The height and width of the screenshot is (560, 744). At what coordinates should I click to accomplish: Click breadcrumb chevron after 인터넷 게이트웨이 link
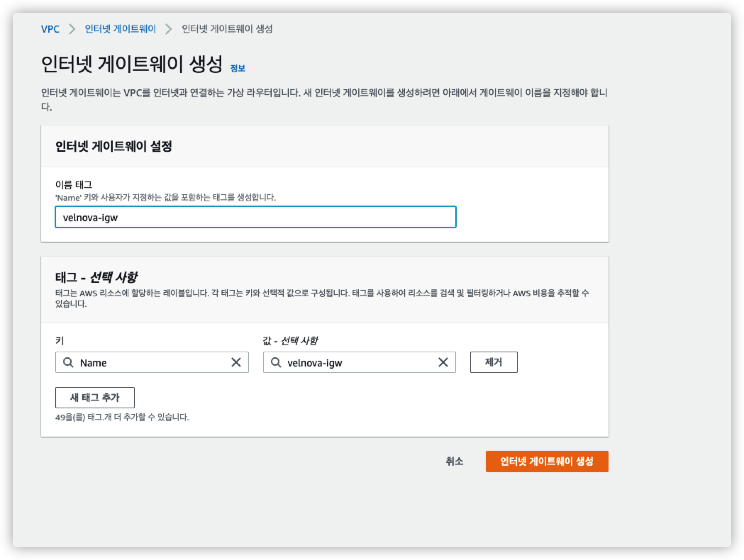pyautogui.click(x=169, y=29)
